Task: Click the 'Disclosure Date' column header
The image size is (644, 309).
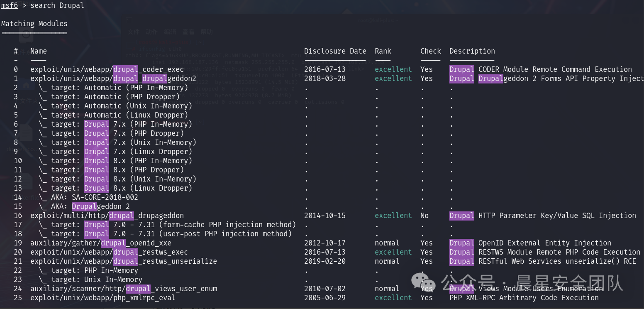Action: click(335, 51)
